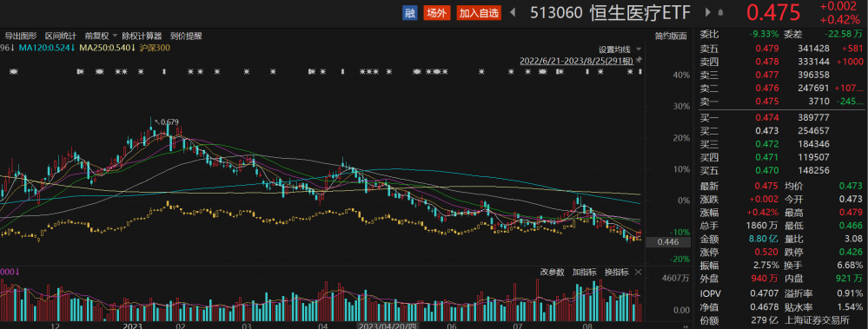Click the orange 场外 button
This screenshot has height=329, width=868.
click(437, 13)
